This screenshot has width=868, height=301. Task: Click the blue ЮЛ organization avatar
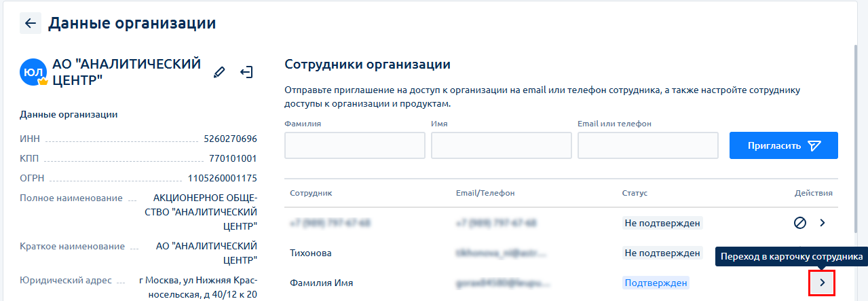[33, 72]
